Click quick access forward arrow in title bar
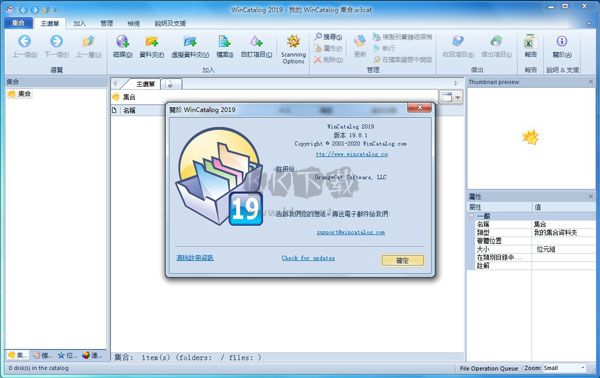 [35, 10]
